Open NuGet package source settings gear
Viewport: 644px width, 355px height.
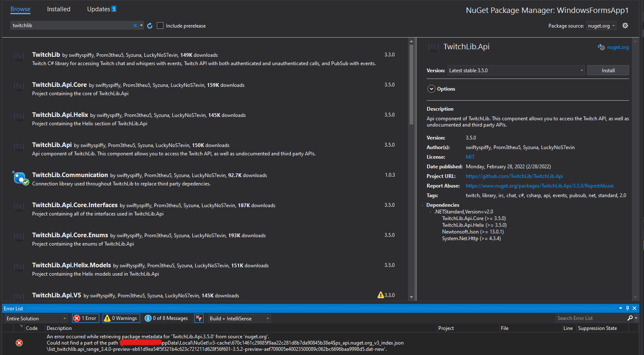click(625, 25)
